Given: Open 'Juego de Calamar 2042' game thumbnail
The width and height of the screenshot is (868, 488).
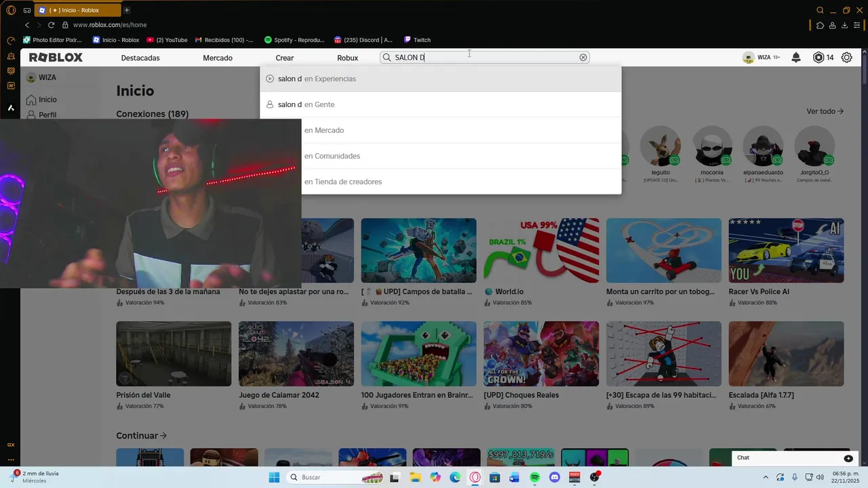Looking at the screenshot, I should pyautogui.click(x=296, y=354).
